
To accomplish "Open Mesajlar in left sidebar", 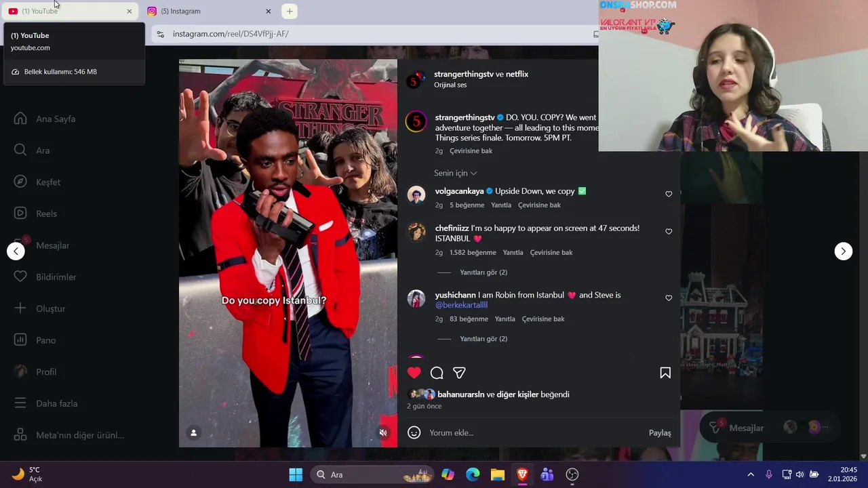I will (x=52, y=245).
